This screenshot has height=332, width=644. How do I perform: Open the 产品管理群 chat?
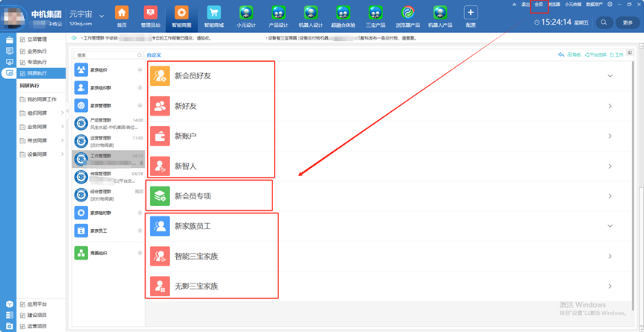click(x=108, y=124)
